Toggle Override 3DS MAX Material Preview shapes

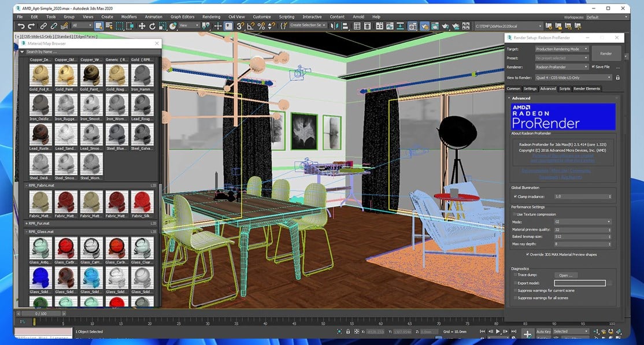point(528,255)
